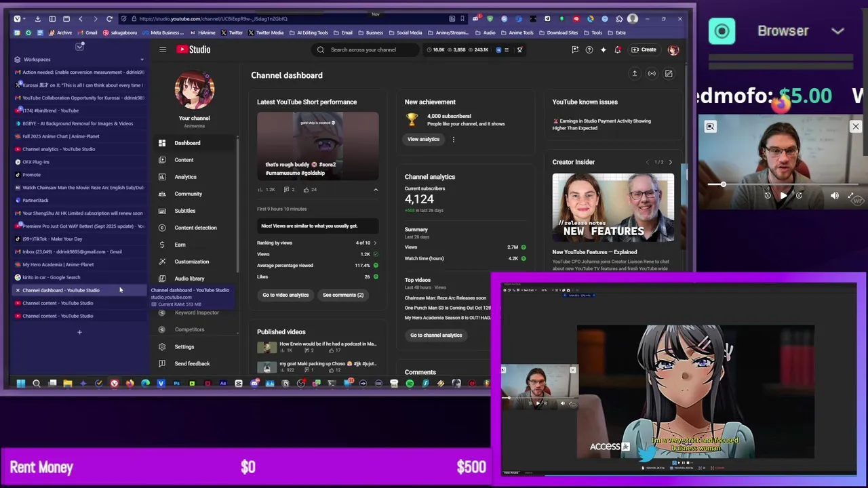Click the browser back arrow
The width and height of the screenshot is (868, 488).
coord(81,19)
